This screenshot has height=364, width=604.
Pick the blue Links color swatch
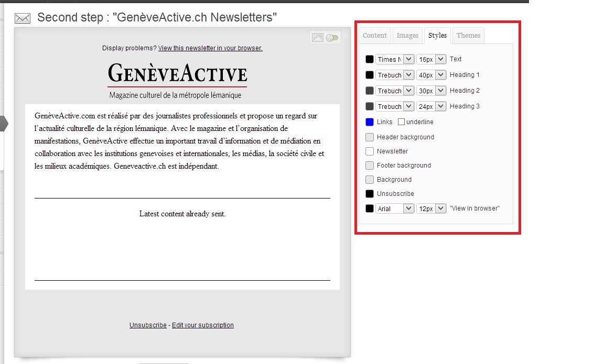pos(370,122)
